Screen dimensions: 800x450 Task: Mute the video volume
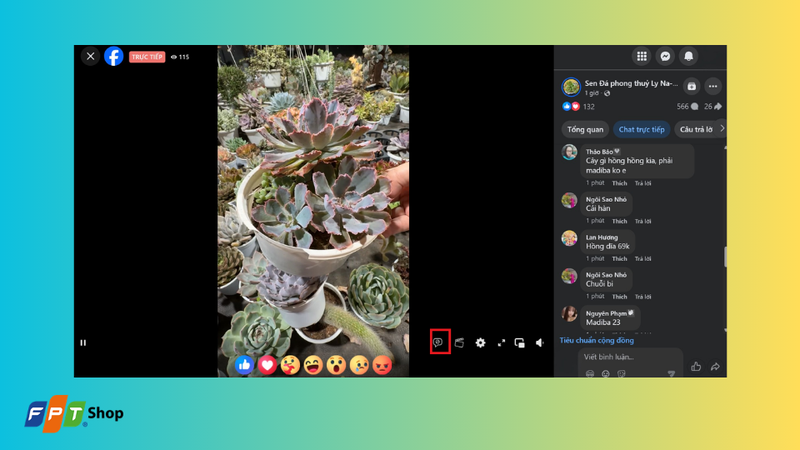click(x=540, y=343)
